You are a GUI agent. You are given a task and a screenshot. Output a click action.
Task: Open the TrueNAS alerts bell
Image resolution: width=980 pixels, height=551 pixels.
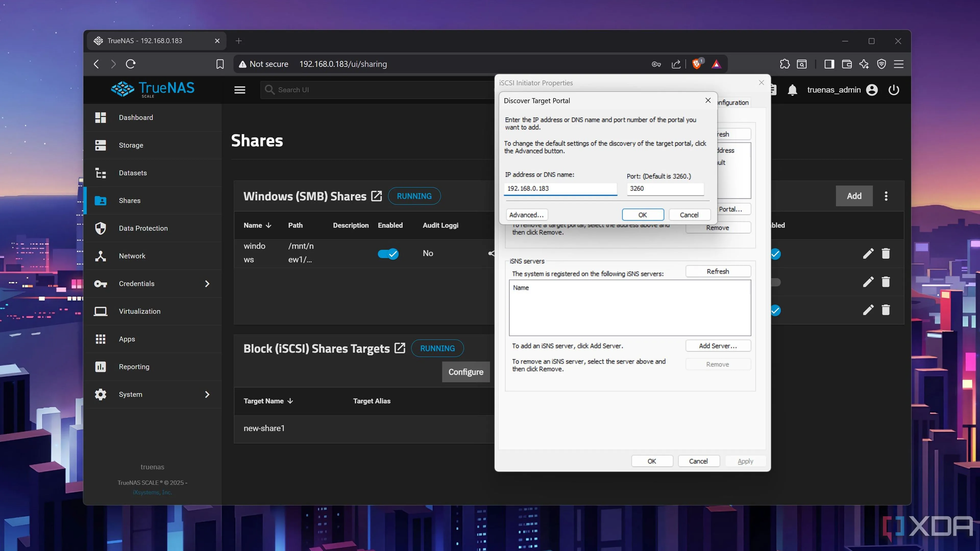tap(792, 90)
